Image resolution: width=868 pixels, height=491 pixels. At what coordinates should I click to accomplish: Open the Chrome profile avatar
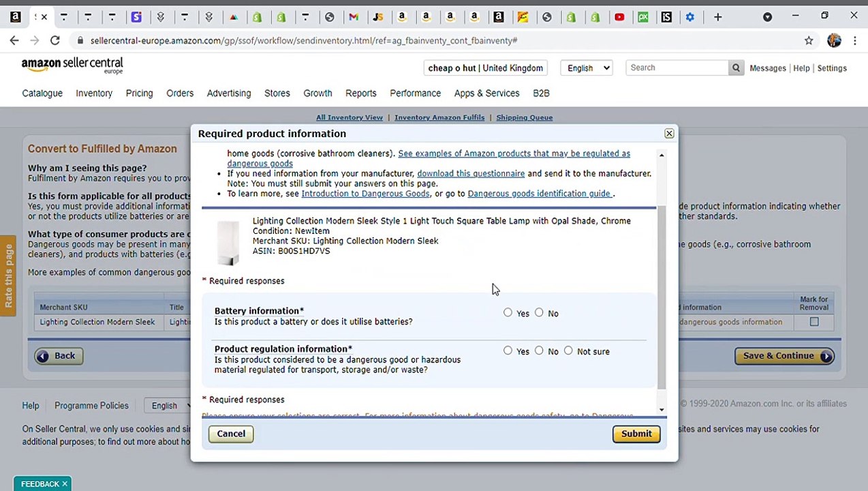click(x=834, y=41)
